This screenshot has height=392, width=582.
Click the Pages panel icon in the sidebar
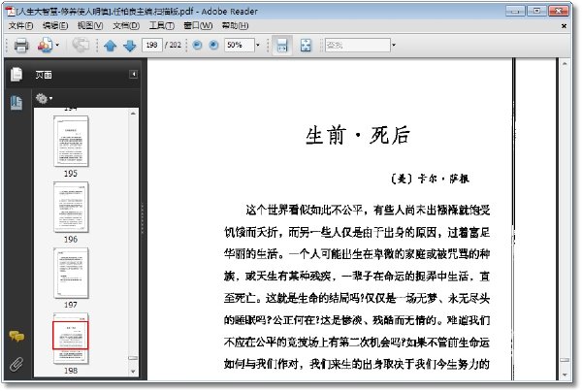(16, 75)
